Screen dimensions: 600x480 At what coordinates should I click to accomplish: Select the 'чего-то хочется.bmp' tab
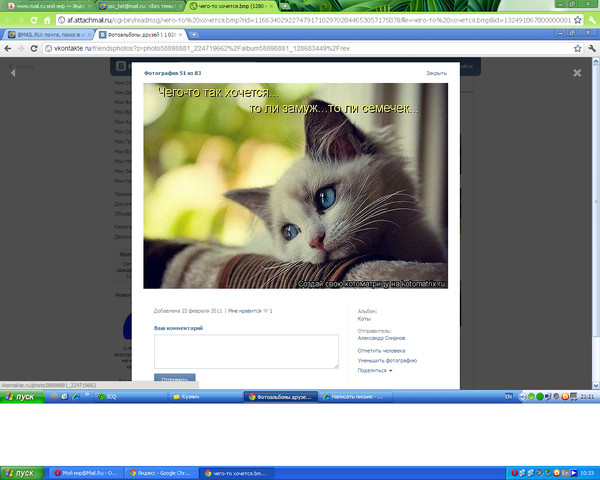pos(232,6)
